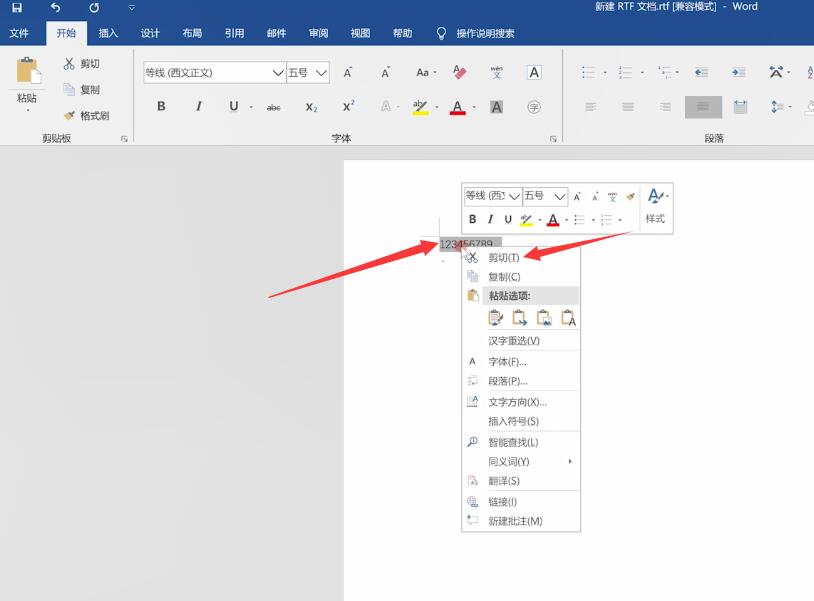Open clipboard pane launcher in 剪贴板 group
This screenshot has width=814, height=601.
click(124, 139)
